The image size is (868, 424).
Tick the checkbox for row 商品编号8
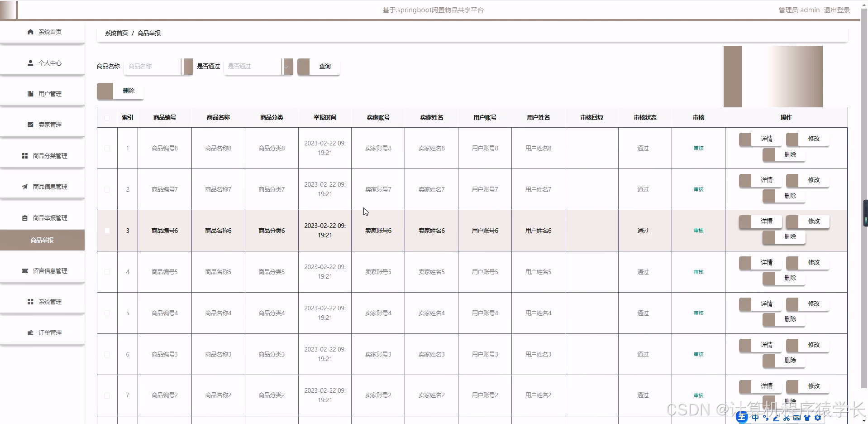tap(107, 148)
